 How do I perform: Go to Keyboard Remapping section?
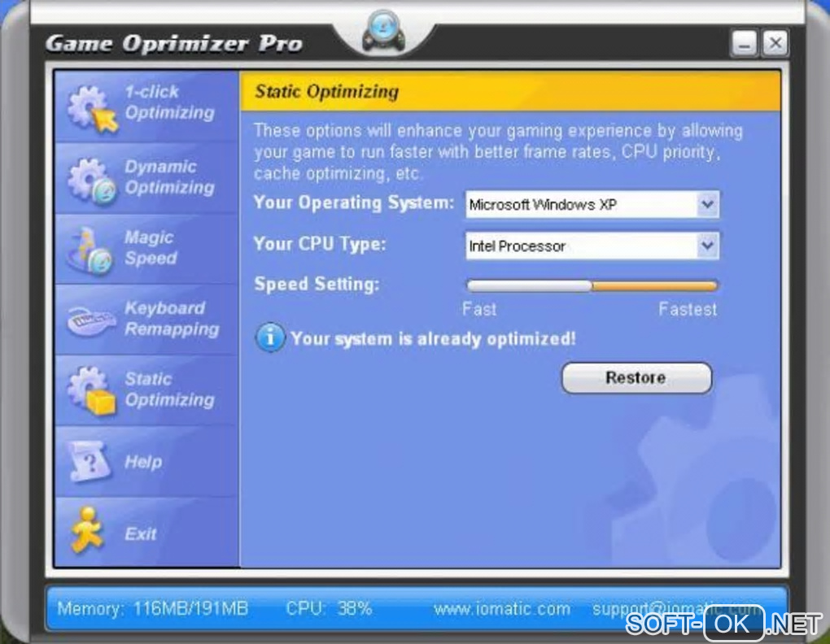click(146, 320)
